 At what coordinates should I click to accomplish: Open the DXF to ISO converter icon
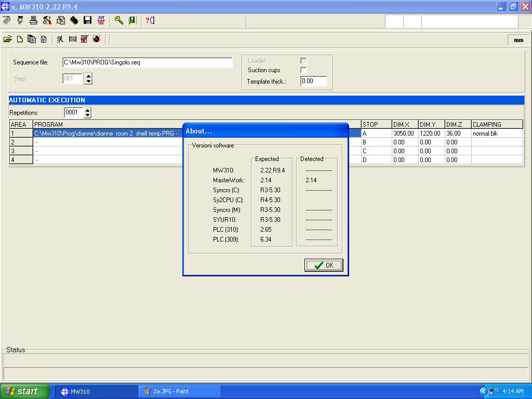101,20
